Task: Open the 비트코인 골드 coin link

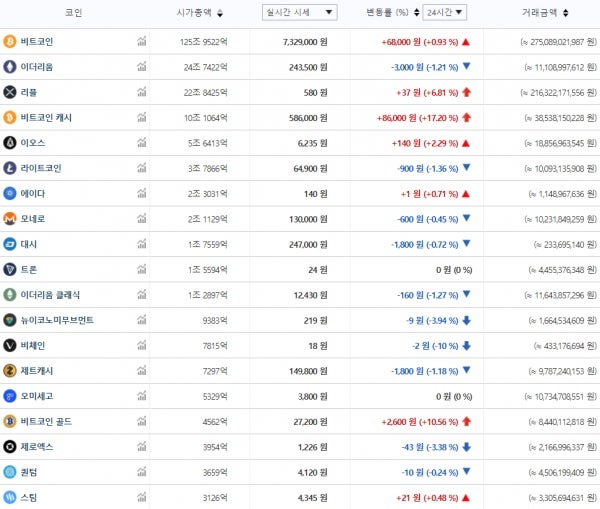Action: [x=46, y=421]
